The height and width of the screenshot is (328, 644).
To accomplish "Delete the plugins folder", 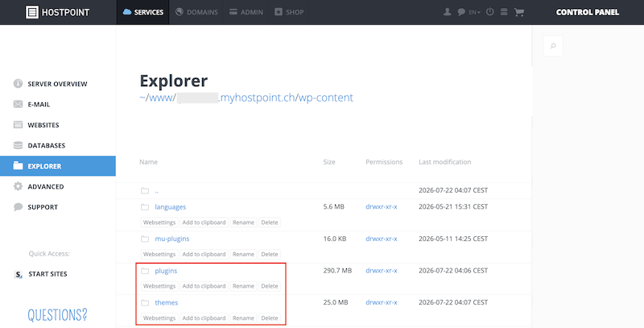I will click(x=270, y=286).
